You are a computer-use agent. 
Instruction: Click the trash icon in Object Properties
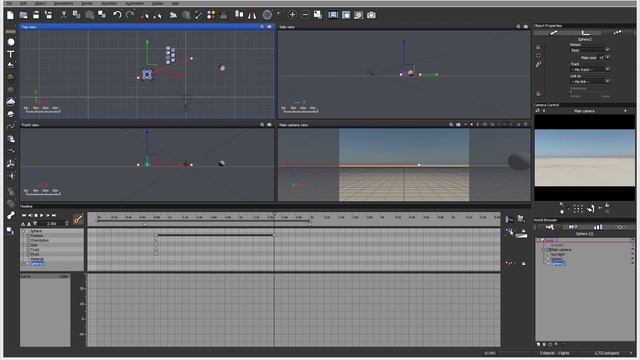click(539, 94)
